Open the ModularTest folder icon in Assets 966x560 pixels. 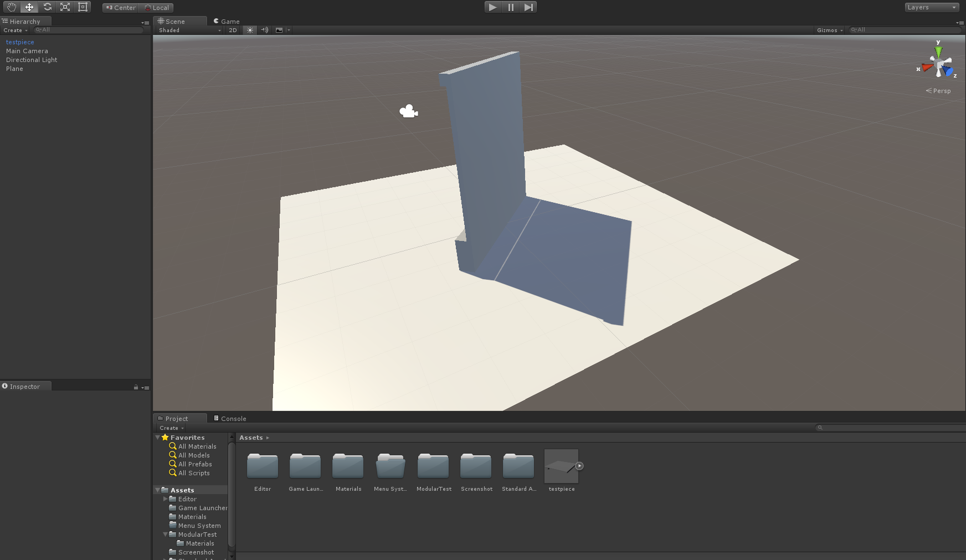pyautogui.click(x=433, y=466)
